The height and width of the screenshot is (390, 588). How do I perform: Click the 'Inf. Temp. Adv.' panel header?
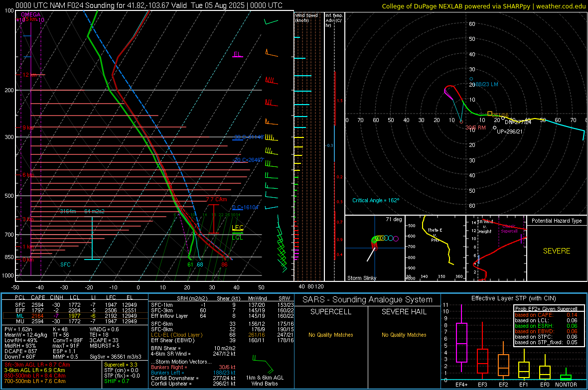coord(334,20)
